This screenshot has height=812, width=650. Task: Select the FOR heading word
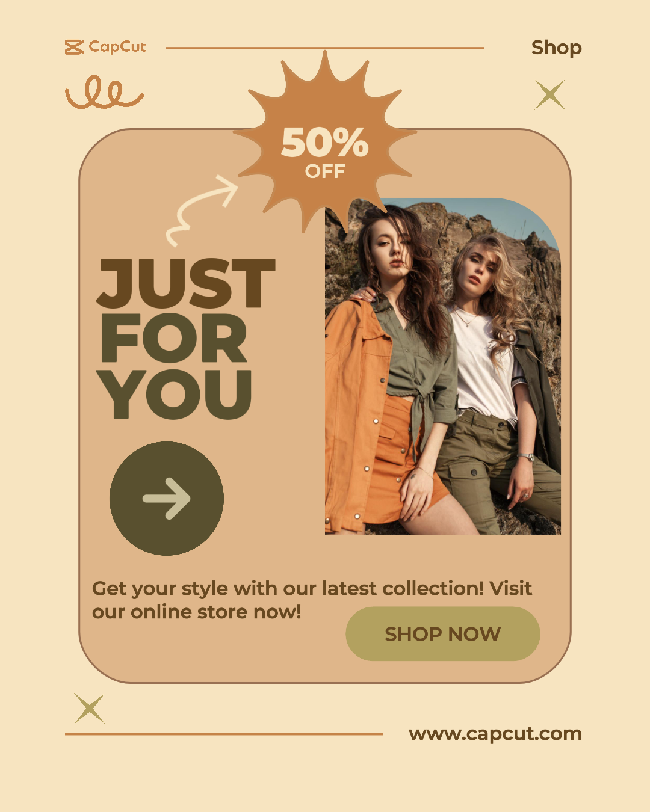pyautogui.click(x=174, y=338)
